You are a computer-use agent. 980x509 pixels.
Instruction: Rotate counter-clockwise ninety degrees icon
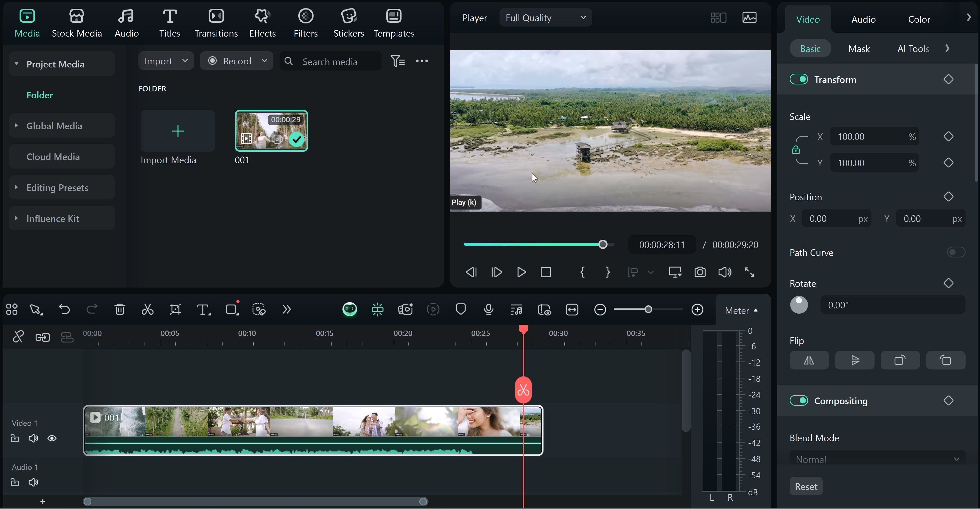point(945,360)
